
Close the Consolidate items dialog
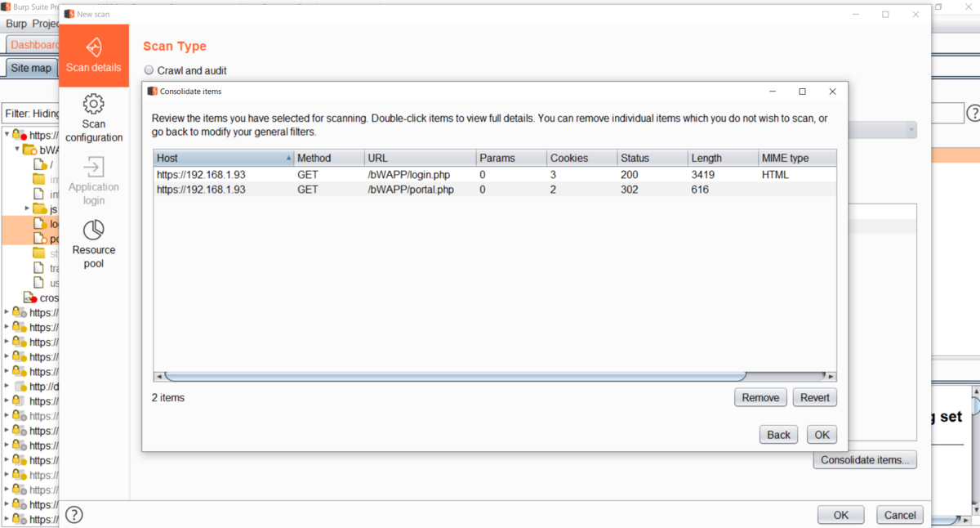pos(832,92)
